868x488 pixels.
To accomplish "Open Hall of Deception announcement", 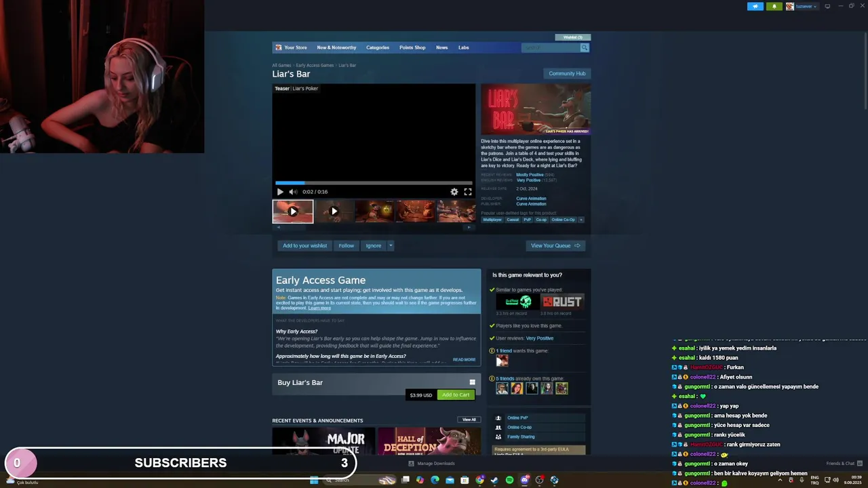I will click(x=429, y=441).
